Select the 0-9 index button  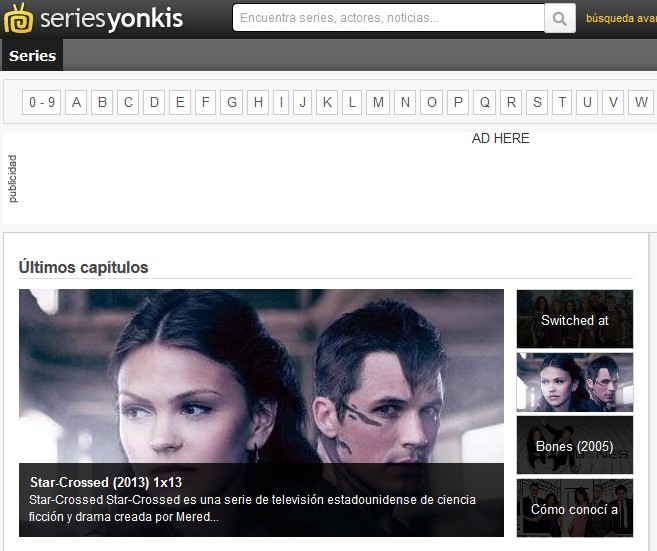[42, 102]
